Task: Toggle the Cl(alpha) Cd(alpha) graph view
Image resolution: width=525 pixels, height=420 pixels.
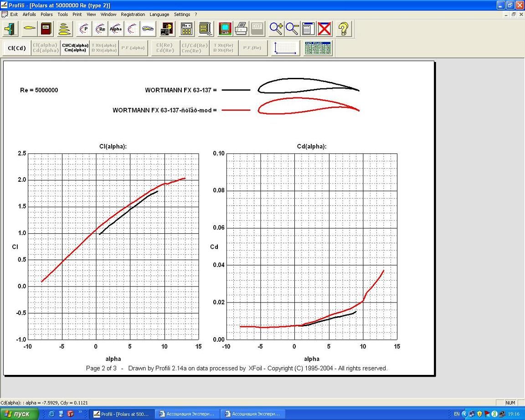Action: coord(45,48)
